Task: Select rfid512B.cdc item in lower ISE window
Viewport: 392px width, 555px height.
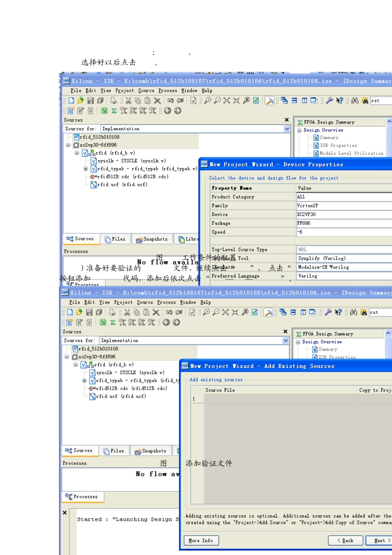Action: pyautogui.click(x=132, y=388)
